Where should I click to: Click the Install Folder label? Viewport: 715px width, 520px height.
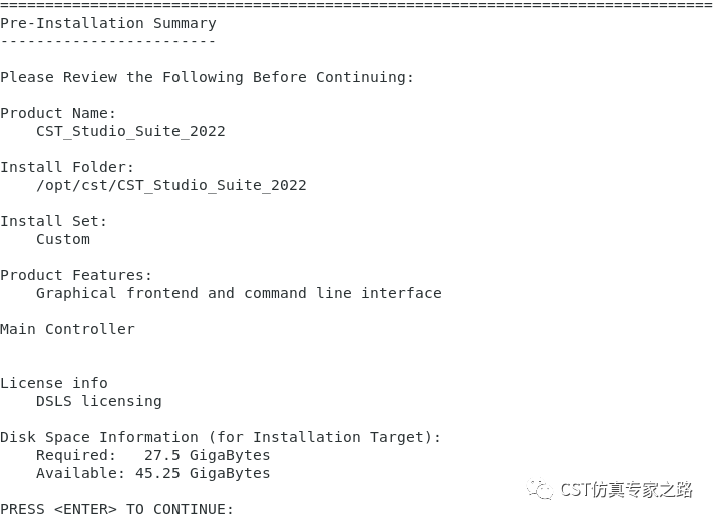coord(67,167)
